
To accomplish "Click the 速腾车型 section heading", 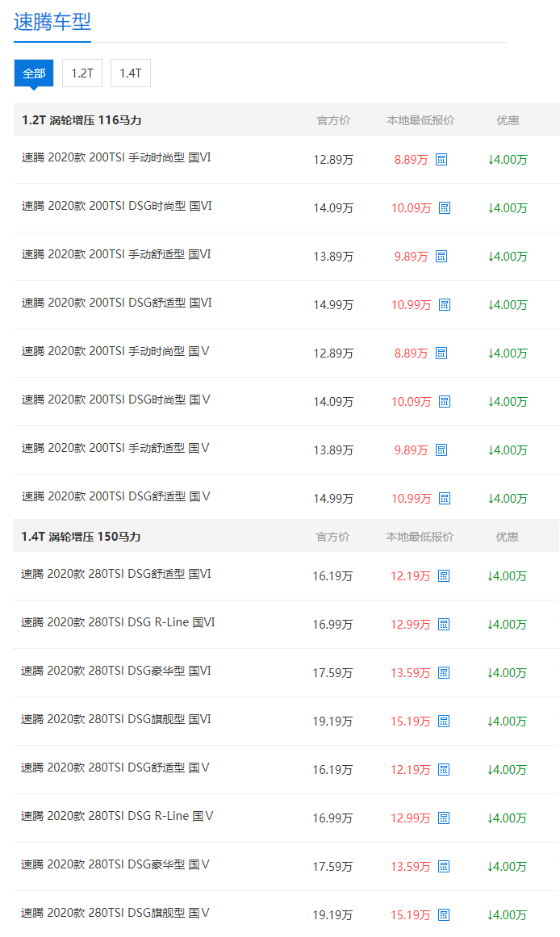I will 52,22.
